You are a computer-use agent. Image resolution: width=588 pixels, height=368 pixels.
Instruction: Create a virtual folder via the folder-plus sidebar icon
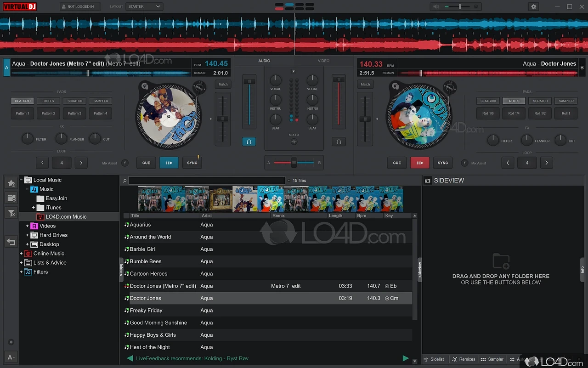[11, 198]
